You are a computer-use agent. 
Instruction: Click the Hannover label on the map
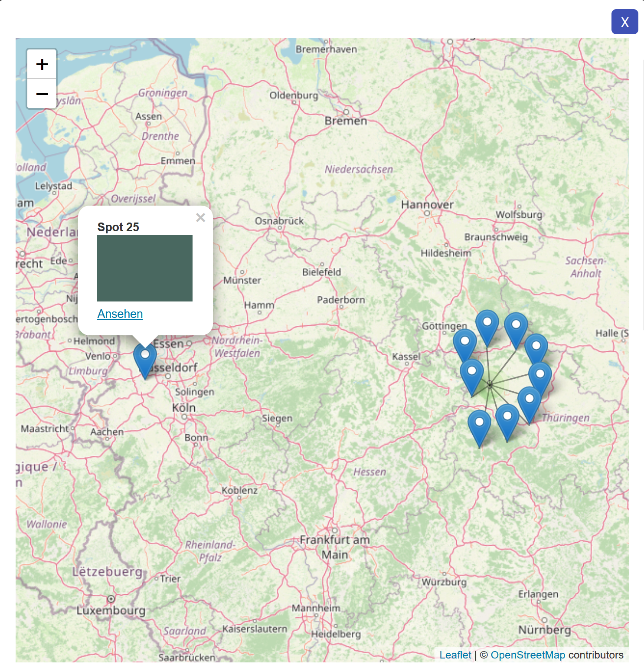(427, 205)
